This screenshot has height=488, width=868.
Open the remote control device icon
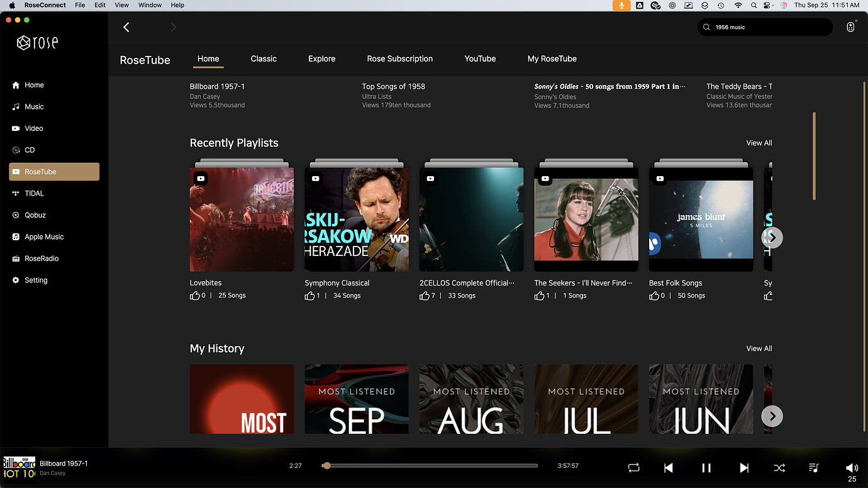pos(850,27)
